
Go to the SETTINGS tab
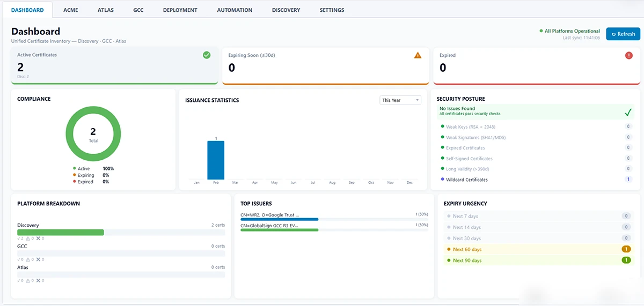(x=332, y=10)
